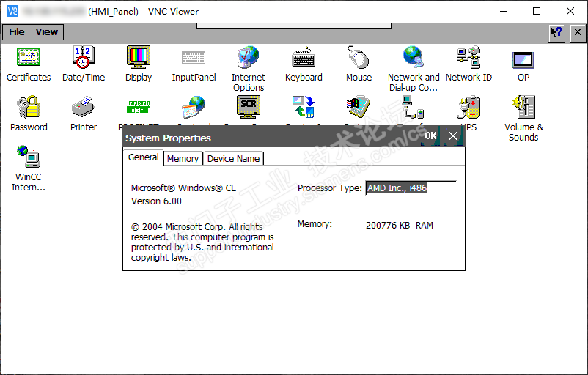Click the context help question-mark button

[556, 33]
